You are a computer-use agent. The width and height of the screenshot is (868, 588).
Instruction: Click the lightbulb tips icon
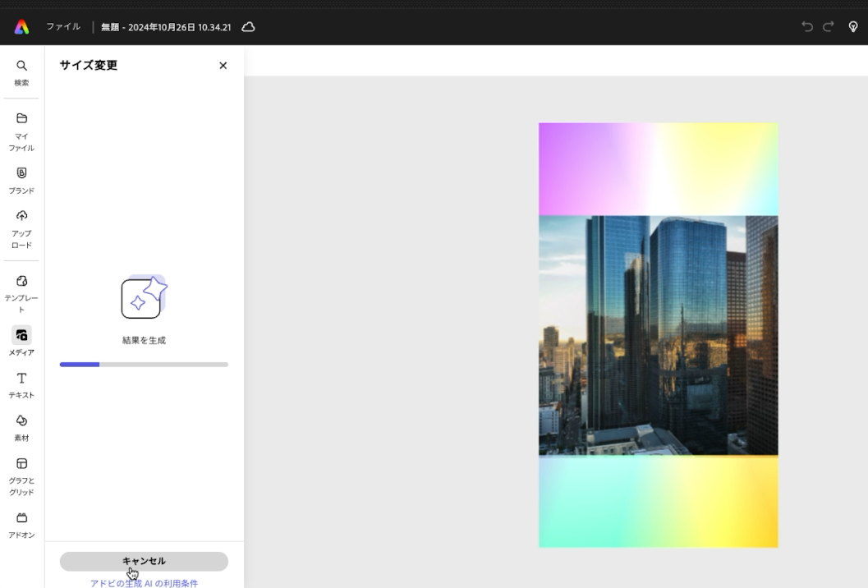pyautogui.click(x=853, y=27)
